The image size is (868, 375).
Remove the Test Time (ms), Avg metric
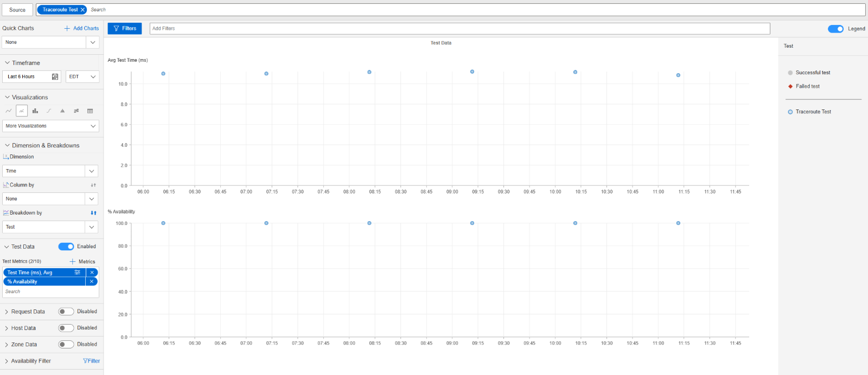(92, 273)
